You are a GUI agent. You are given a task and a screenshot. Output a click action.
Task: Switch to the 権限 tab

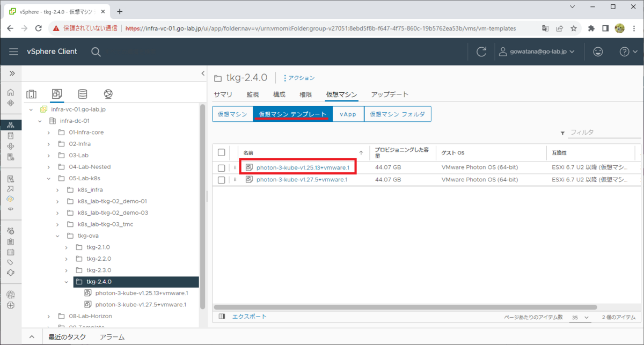pyautogui.click(x=305, y=94)
